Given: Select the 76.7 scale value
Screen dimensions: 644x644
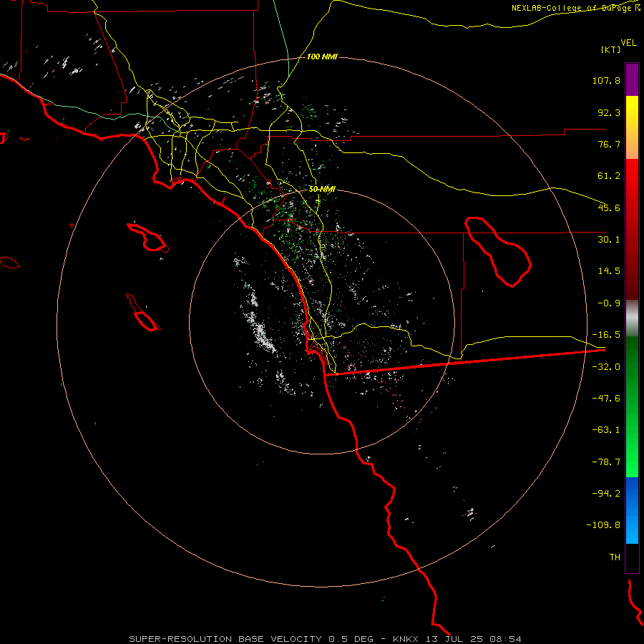Looking at the screenshot, I should [609, 144].
